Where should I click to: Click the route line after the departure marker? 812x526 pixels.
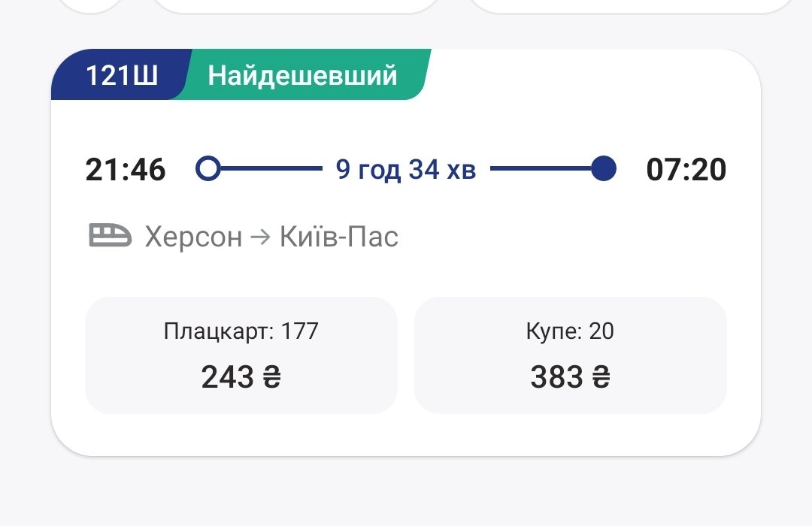point(271,169)
